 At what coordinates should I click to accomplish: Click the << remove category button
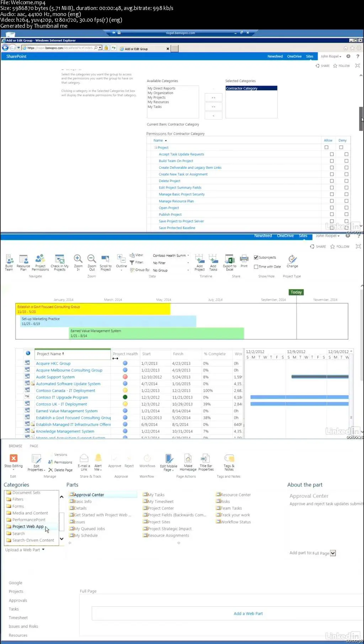[214, 106]
